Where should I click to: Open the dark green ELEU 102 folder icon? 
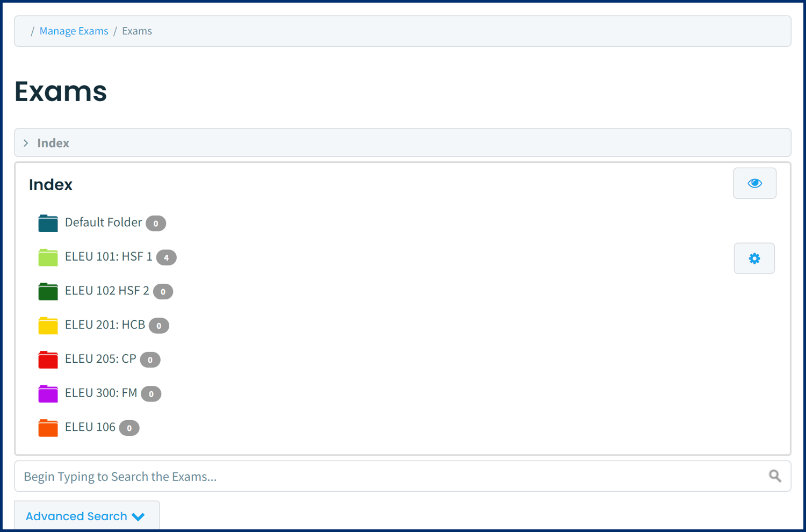click(x=48, y=291)
